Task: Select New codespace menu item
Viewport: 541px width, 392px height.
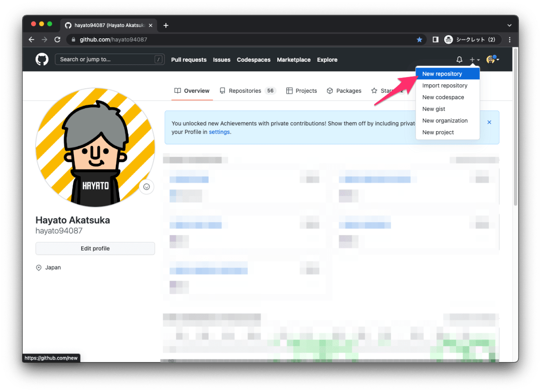Action: [448, 97]
